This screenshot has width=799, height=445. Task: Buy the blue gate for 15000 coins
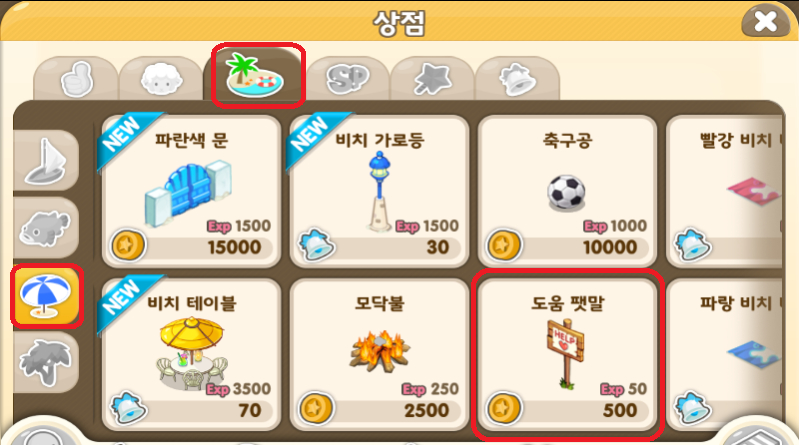coord(192,247)
